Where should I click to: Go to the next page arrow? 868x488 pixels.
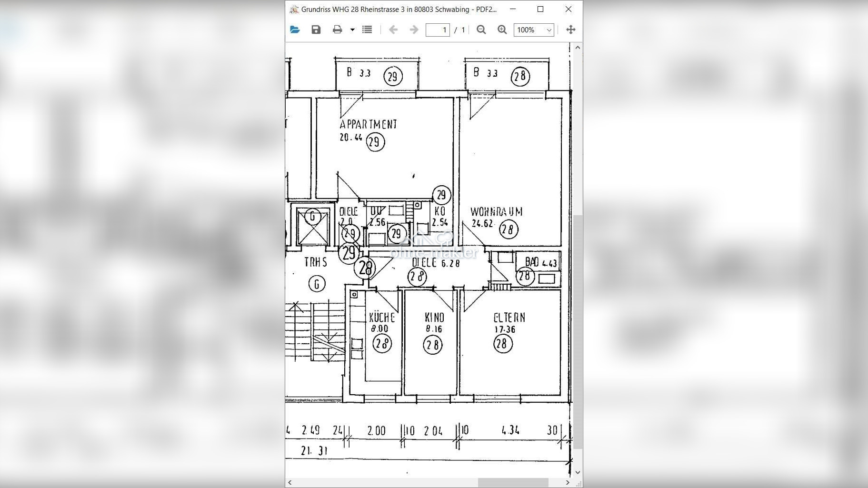(x=414, y=30)
